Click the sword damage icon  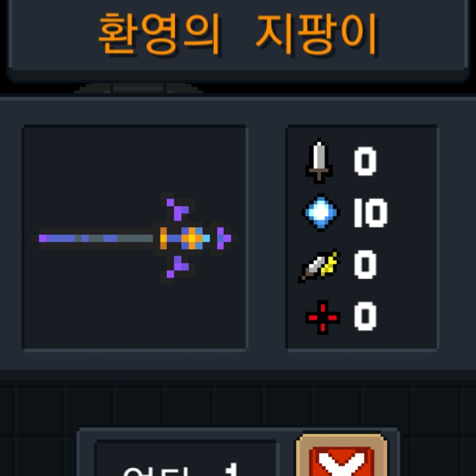click(x=319, y=161)
